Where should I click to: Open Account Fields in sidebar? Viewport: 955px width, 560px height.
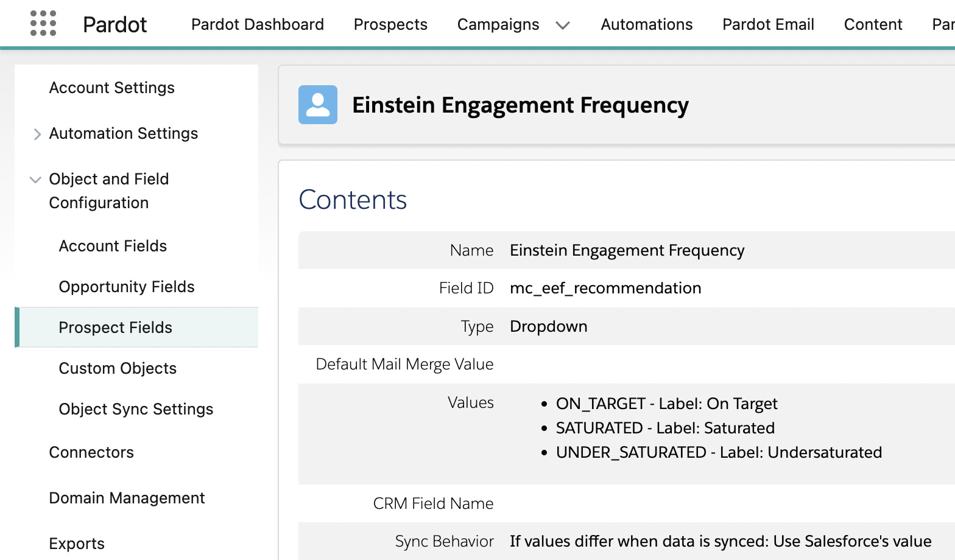pos(113,246)
